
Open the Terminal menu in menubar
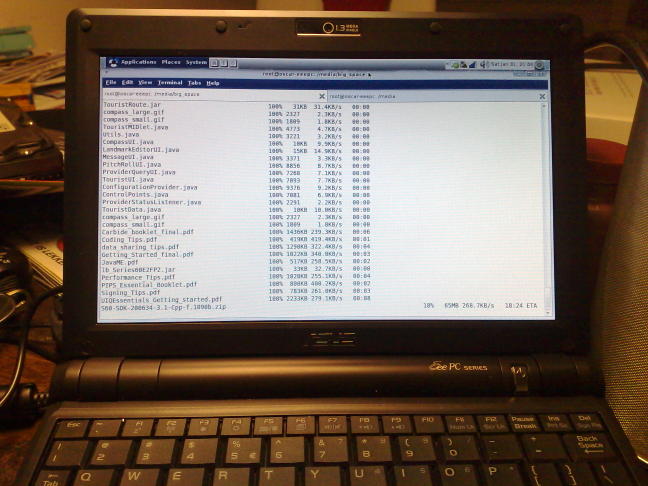coord(169,82)
